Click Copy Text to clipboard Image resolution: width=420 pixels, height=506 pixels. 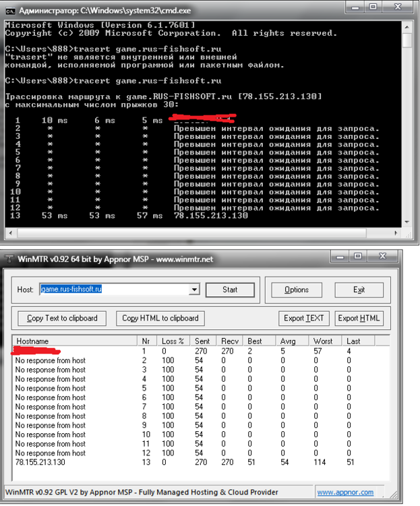coord(62,318)
